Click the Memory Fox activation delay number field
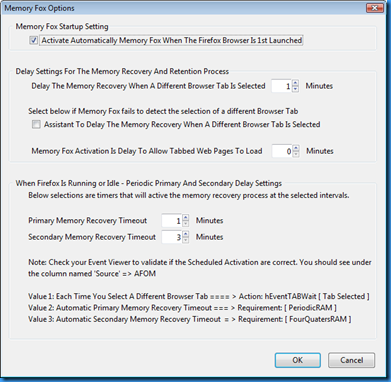This screenshot has width=391, height=382. point(282,151)
